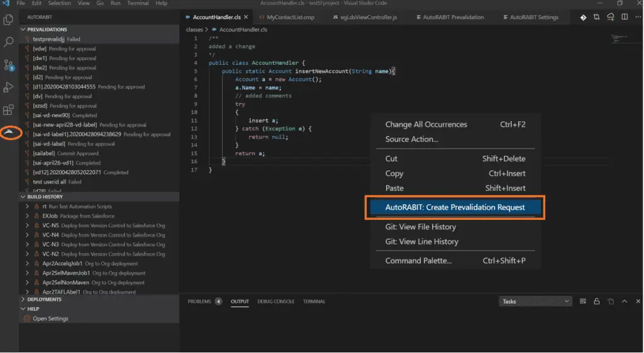Expand the Apr2SelMavenJob1 row
Screen dimensions: 644x353
[x=28, y=273]
